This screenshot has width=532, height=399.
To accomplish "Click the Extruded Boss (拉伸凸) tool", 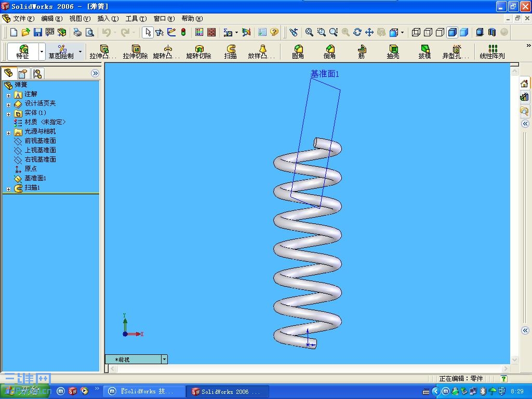I will tap(103, 52).
